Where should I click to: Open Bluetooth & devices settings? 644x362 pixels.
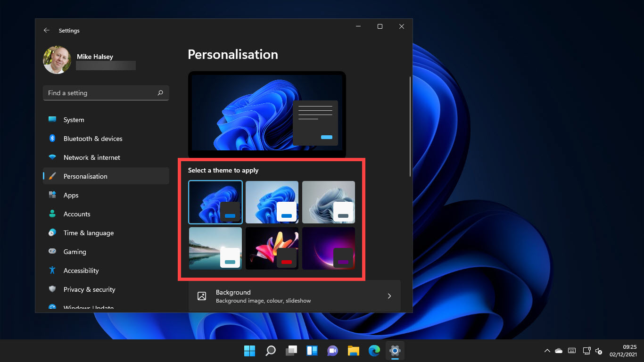coord(92,139)
